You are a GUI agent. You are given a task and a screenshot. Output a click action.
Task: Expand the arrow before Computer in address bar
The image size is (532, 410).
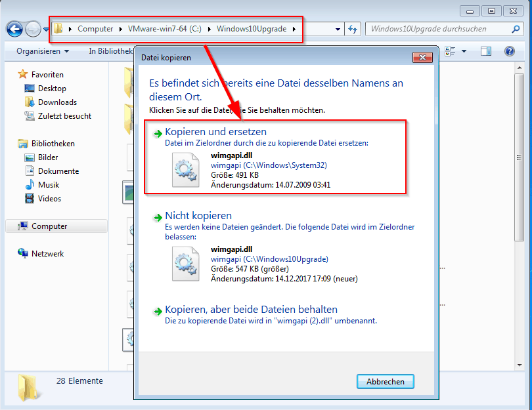tap(70, 29)
